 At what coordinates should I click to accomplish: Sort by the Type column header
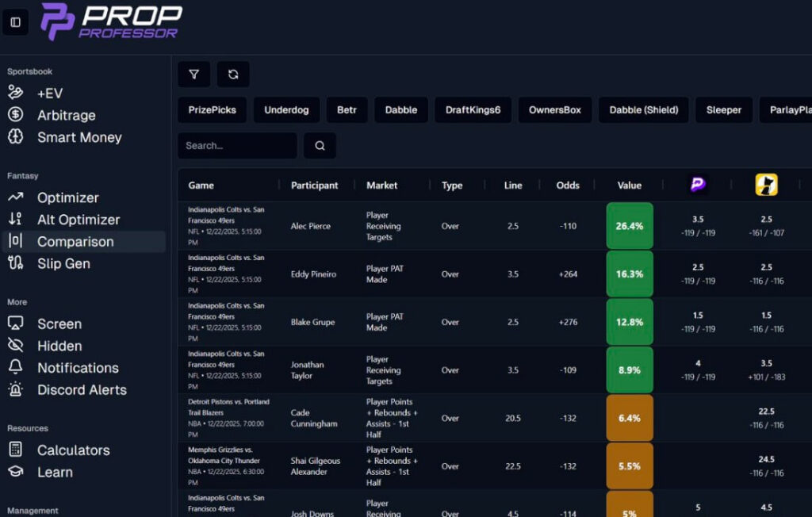coord(452,186)
